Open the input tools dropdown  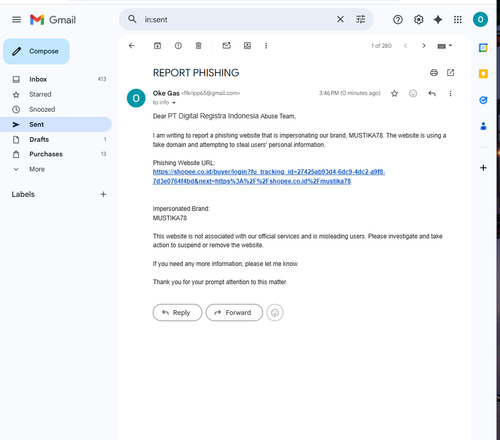pyautogui.click(x=445, y=46)
